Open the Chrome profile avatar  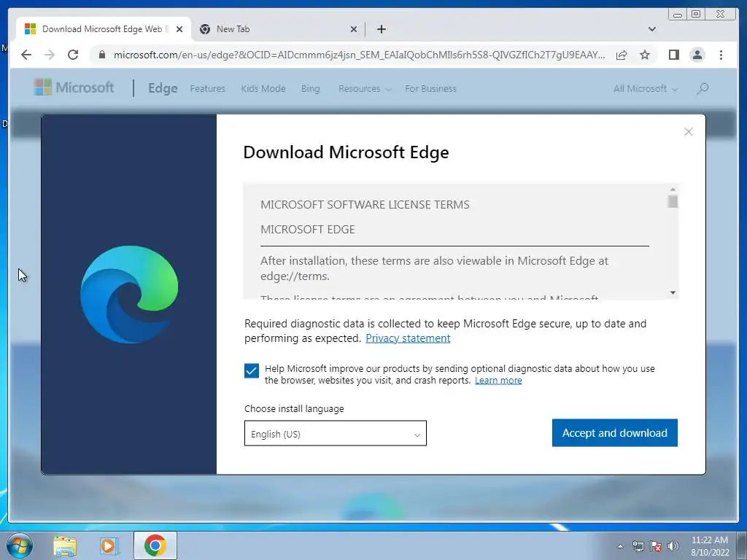697,55
